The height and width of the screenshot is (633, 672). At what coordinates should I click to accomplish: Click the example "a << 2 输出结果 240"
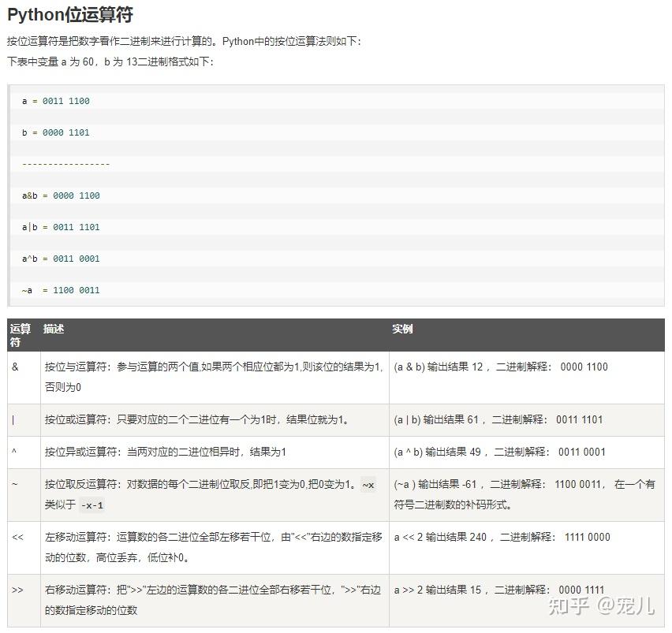coord(527,548)
